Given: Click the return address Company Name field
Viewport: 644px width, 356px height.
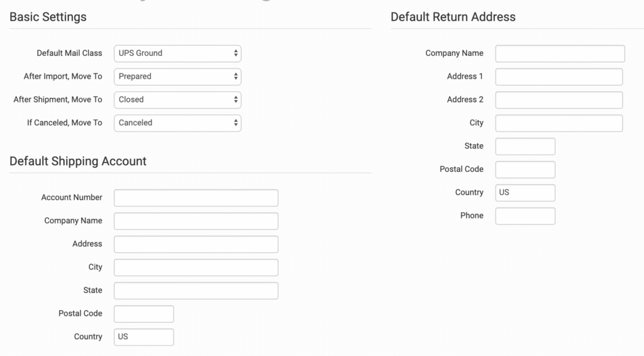Looking at the screenshot, I should [x=560, y=54].
